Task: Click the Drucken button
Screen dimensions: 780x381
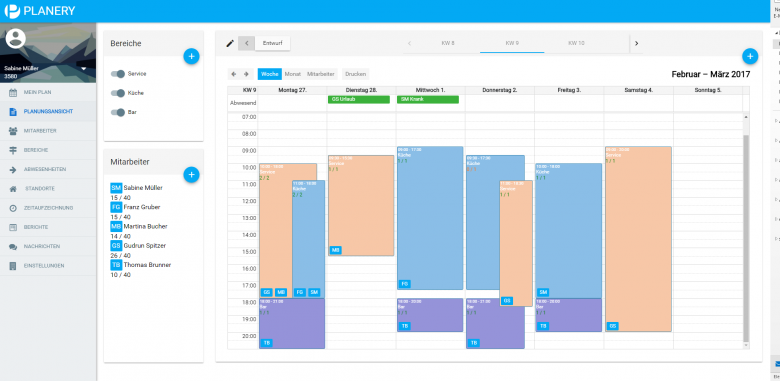Action: (356, 74)
